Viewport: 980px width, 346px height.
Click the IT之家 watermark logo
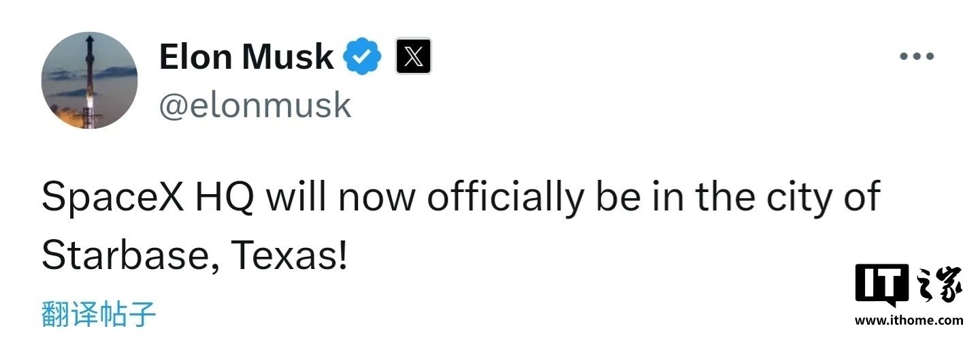(x=909, y=286)
